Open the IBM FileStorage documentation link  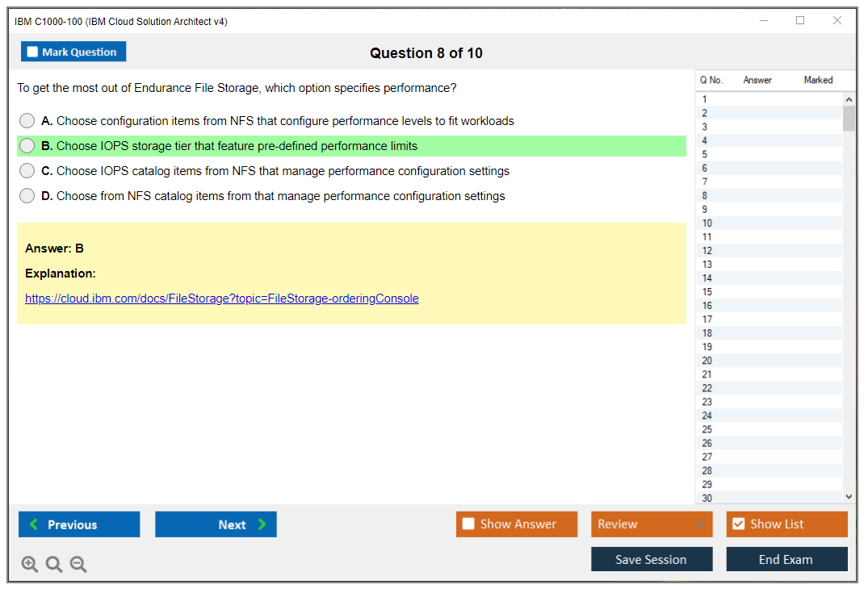click(222, 299)
